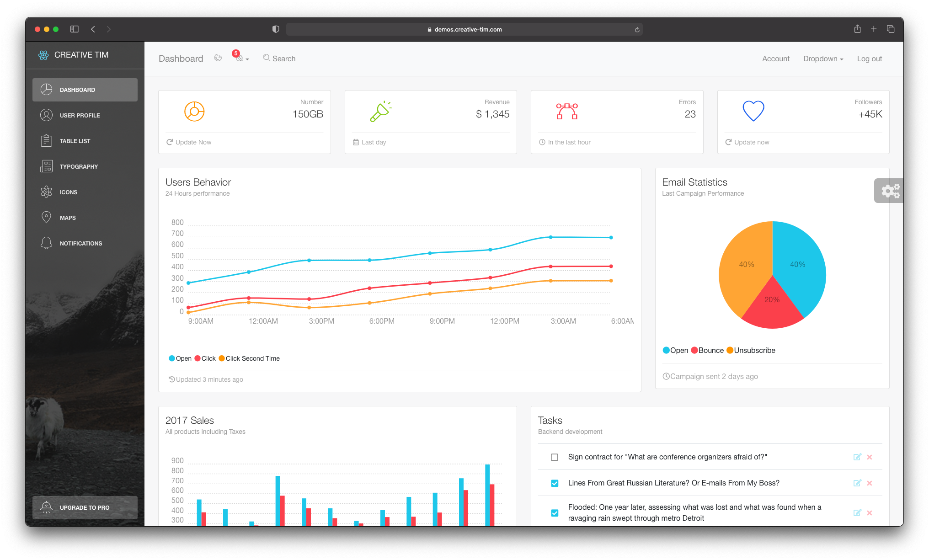The image size is (929, 560).
Task: Click the Log out button
Action: [x=869, y=59]
